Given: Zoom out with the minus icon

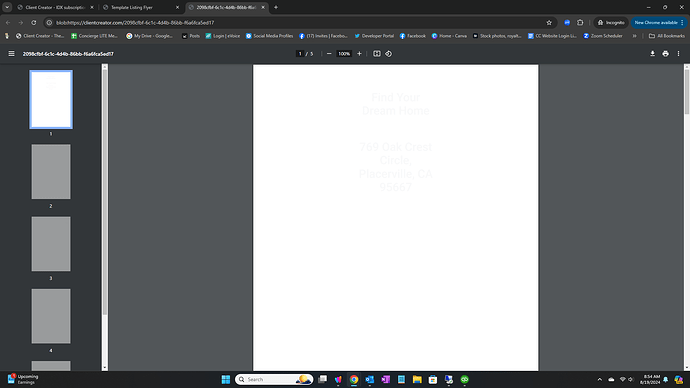Looking at the screenshot, I should click(329, 54).
